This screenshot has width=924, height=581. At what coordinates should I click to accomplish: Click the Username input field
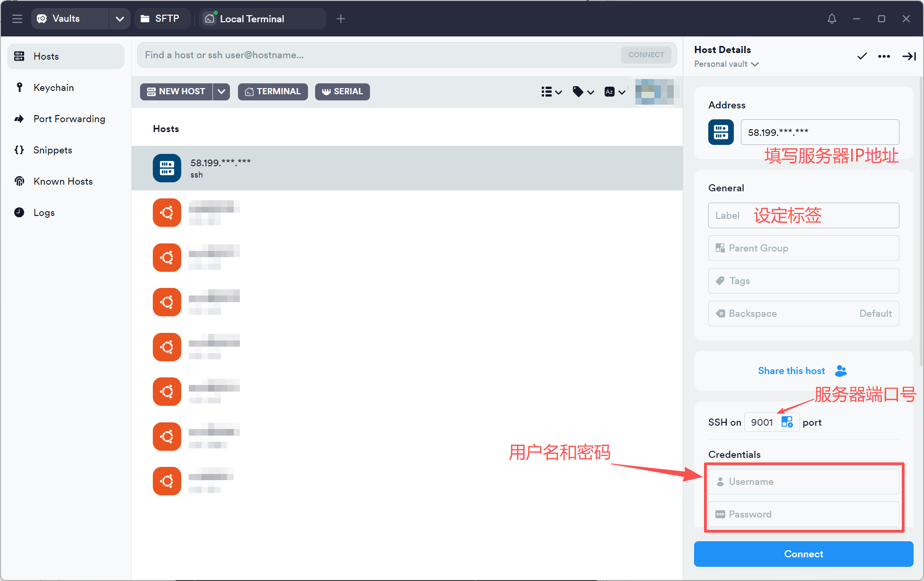803,482
